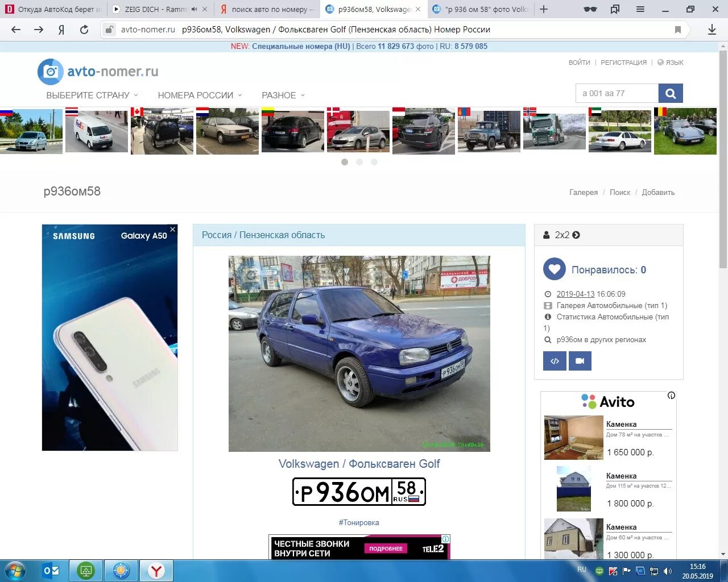Screen dimensions: 728x582
Task: Switch to the 'р 936 ом 58 фото' tab
Action: pos(481,9)
